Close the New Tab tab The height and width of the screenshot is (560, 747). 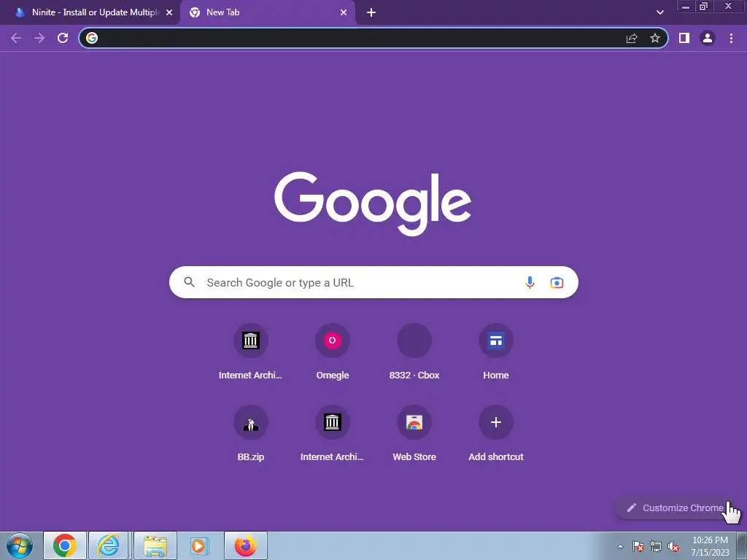pos(344,12)
